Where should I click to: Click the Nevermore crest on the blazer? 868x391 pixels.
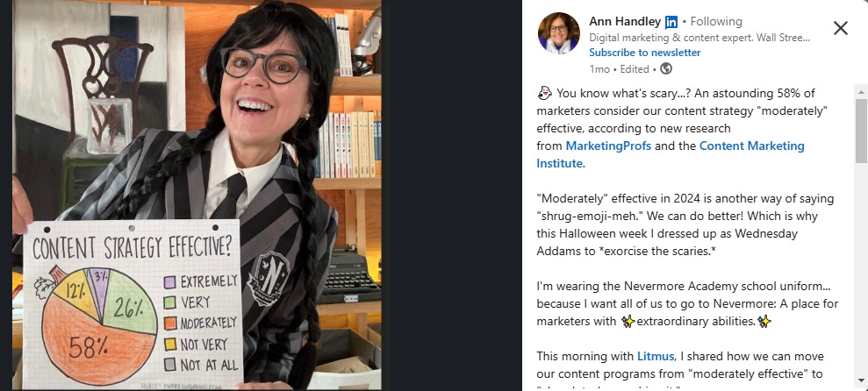tap(266, 274)
